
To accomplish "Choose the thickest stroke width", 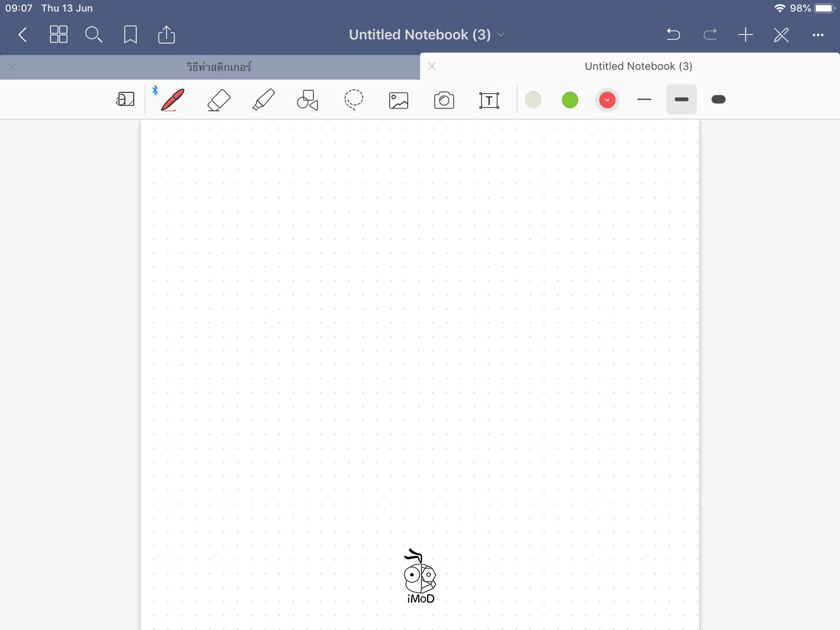I will [718, 99].
